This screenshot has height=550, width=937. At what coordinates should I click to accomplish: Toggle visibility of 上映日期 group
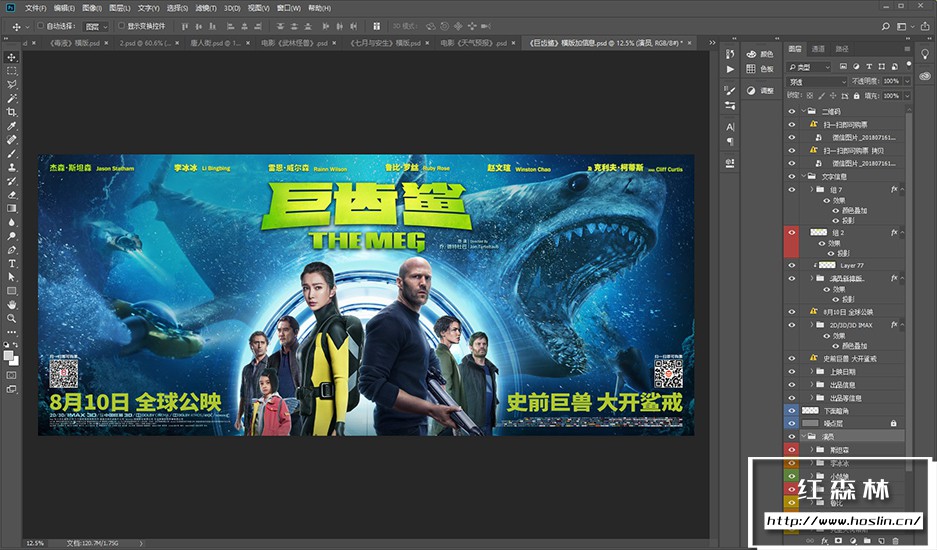[792, 371]
